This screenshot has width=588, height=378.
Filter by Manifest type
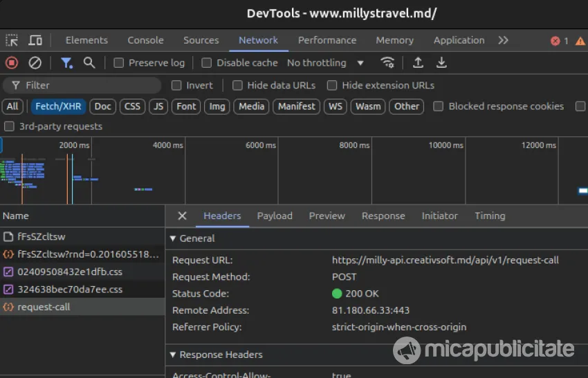[296, 106]
